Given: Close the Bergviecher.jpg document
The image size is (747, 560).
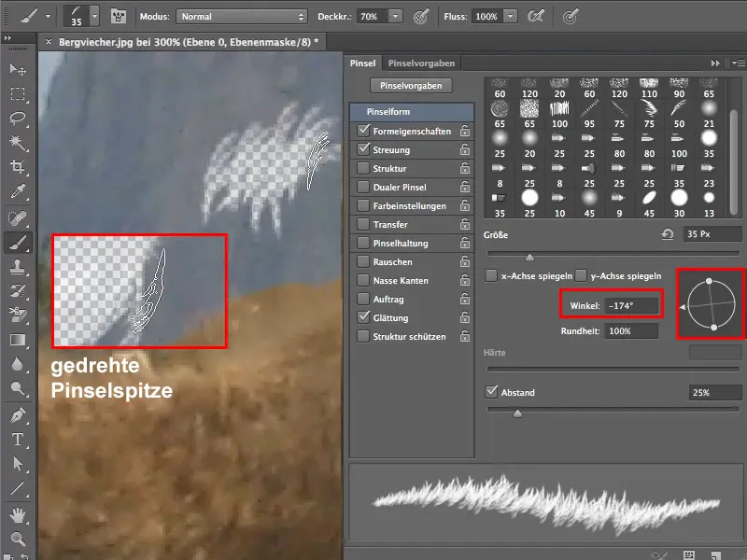Looking at the screenshot, I should pos(49,42).
